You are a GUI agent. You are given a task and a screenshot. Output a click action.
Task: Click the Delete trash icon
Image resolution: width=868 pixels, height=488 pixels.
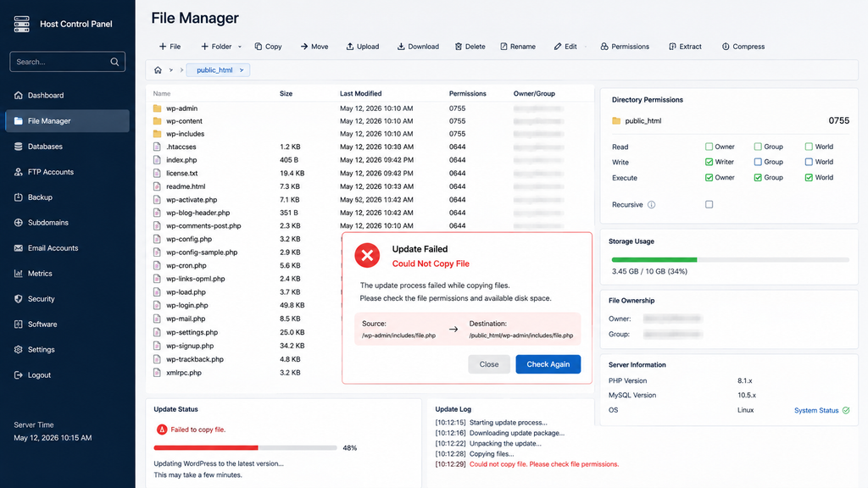tap(459, 47)
